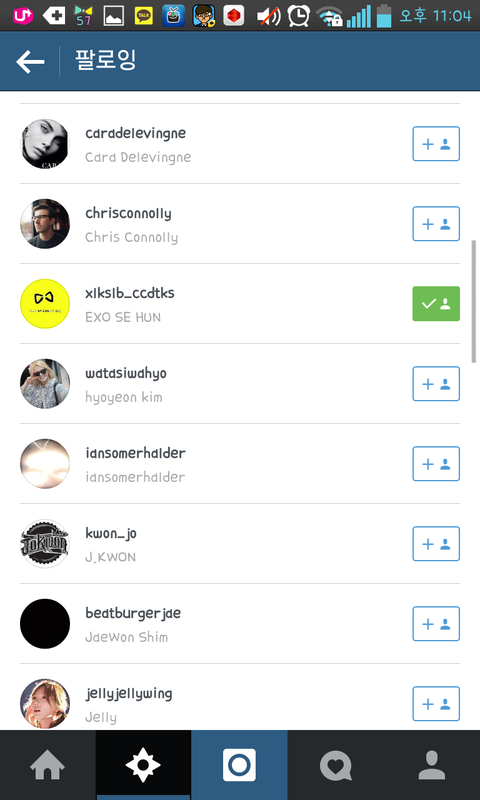Open jellyjellywing profile picture
480x800 pixels.
(x=45, y=704)
